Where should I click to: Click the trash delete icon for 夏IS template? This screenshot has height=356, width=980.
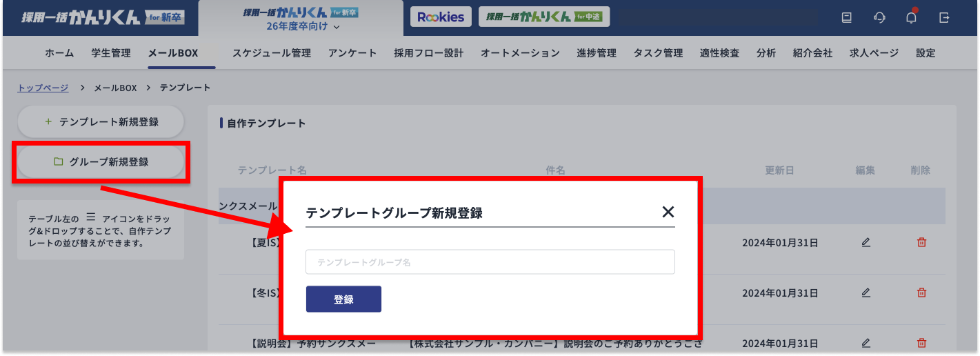[921, 242]
